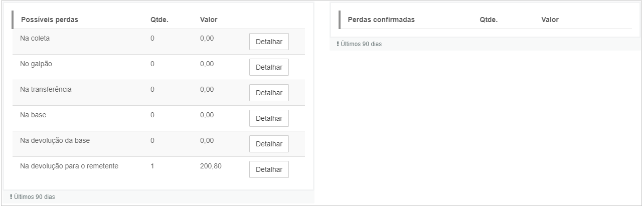
Task: Select the Perdas confirmadas header
Action: coord(381,20)
